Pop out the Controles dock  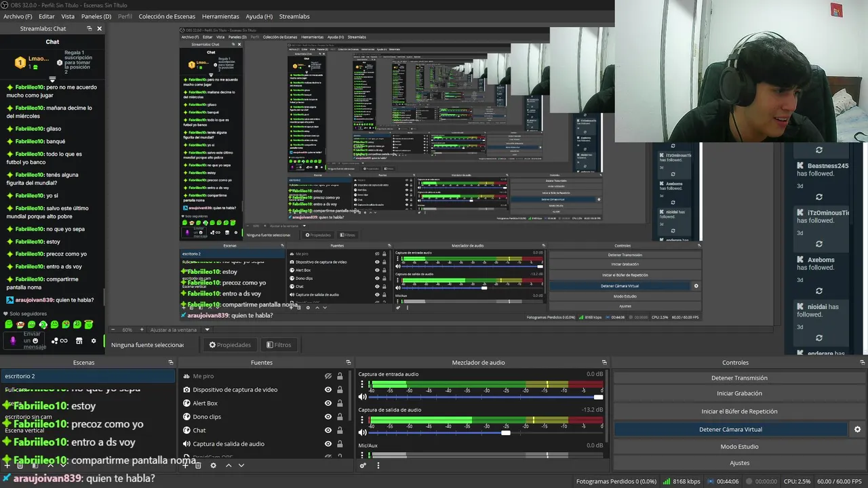863,363
